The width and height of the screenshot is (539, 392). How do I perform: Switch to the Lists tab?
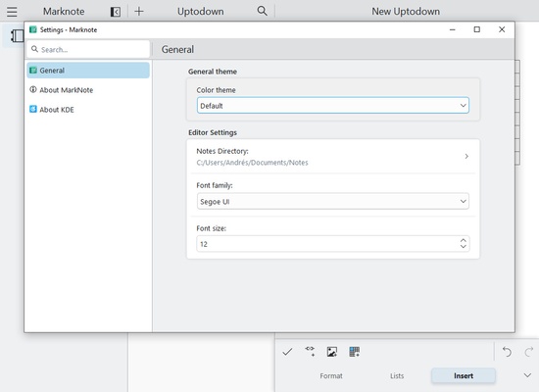[x=397, y=376]
